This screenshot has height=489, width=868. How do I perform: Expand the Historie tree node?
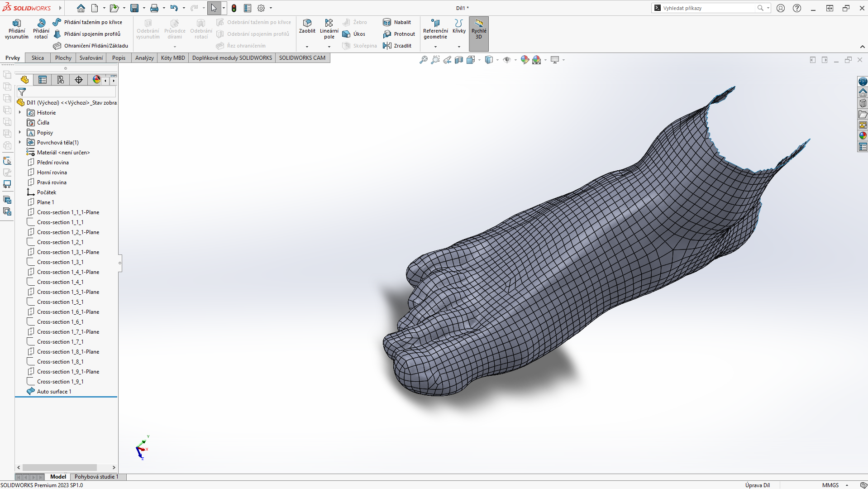(x=20, y=112)
